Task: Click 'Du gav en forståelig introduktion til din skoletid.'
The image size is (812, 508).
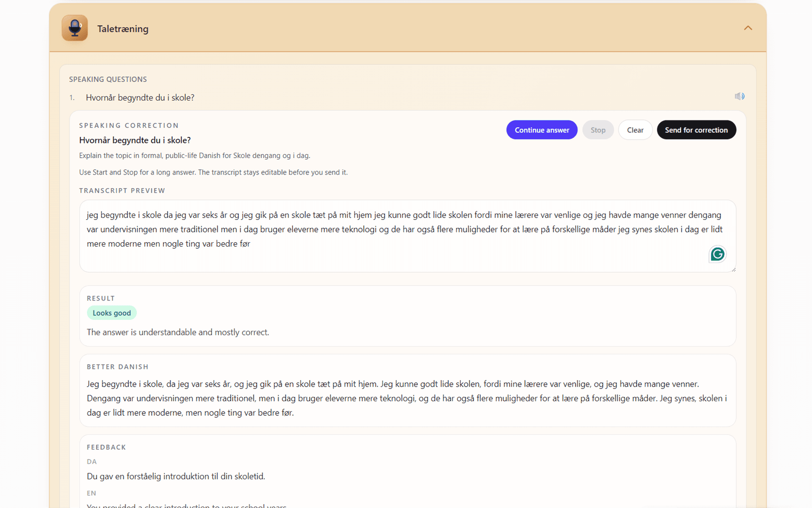Action: pos(176,476)
